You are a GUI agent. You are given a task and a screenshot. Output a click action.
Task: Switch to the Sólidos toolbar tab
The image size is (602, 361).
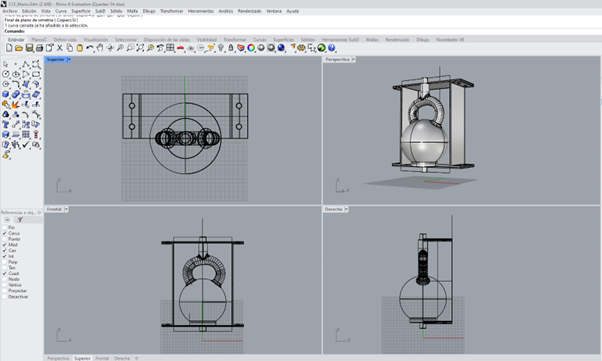point(308,40)
